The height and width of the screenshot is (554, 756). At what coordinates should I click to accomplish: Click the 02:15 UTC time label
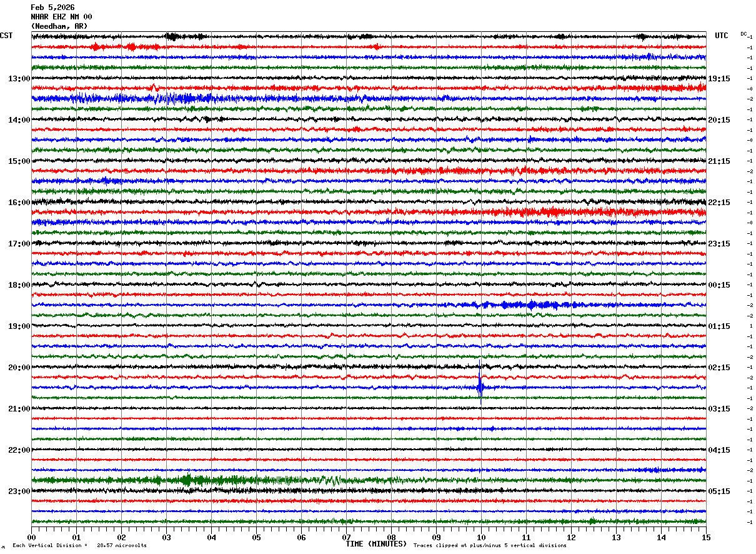(x=719, y=368)
